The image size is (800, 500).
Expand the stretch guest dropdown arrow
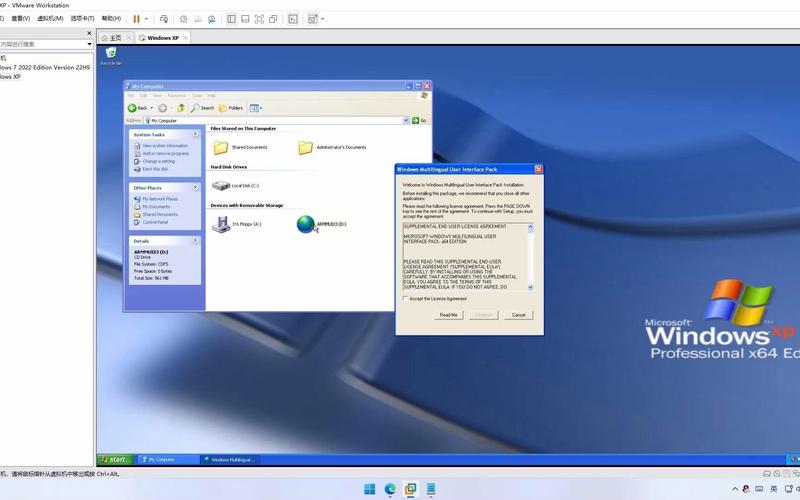(x=322, y=19)
